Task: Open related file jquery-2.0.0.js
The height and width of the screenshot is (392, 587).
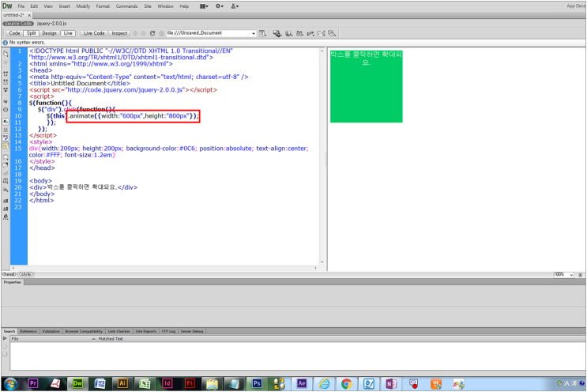Action: tap(51, 24)
